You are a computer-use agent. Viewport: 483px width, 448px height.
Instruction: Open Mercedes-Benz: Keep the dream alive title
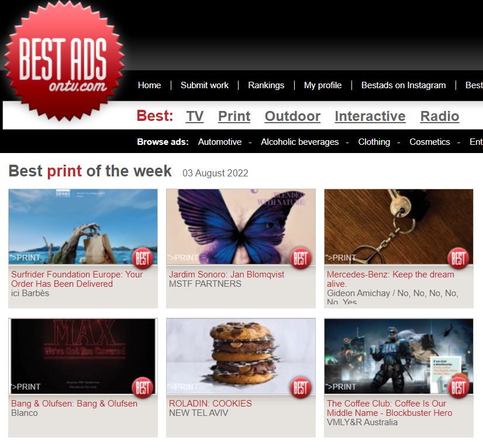390,279
